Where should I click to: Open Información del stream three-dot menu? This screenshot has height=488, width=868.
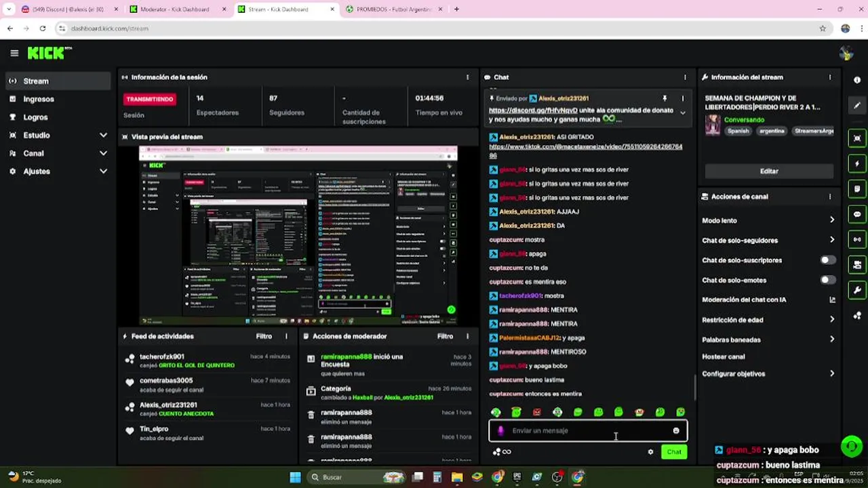(830, 77)
